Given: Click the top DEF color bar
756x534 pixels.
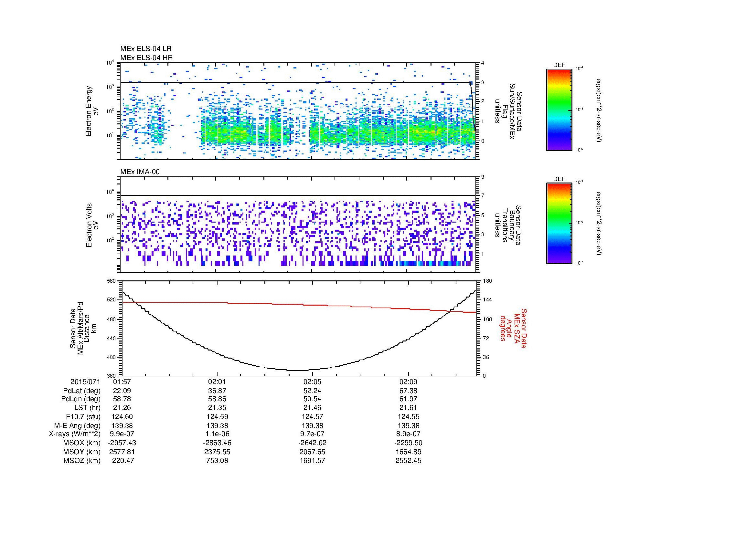Looking at the screenshot, I should point(559,110).
